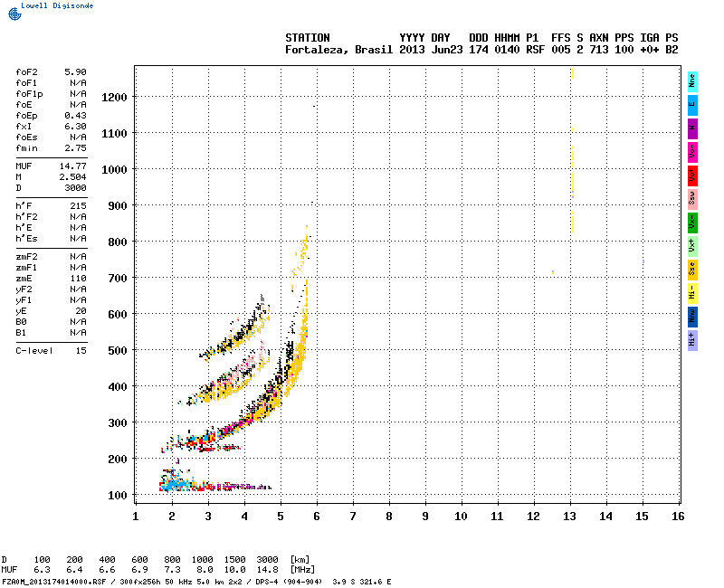The image size is (724, 588).
Task: Click the FZA0M_2013174014000.RSF file name
Action: [54, 582]
